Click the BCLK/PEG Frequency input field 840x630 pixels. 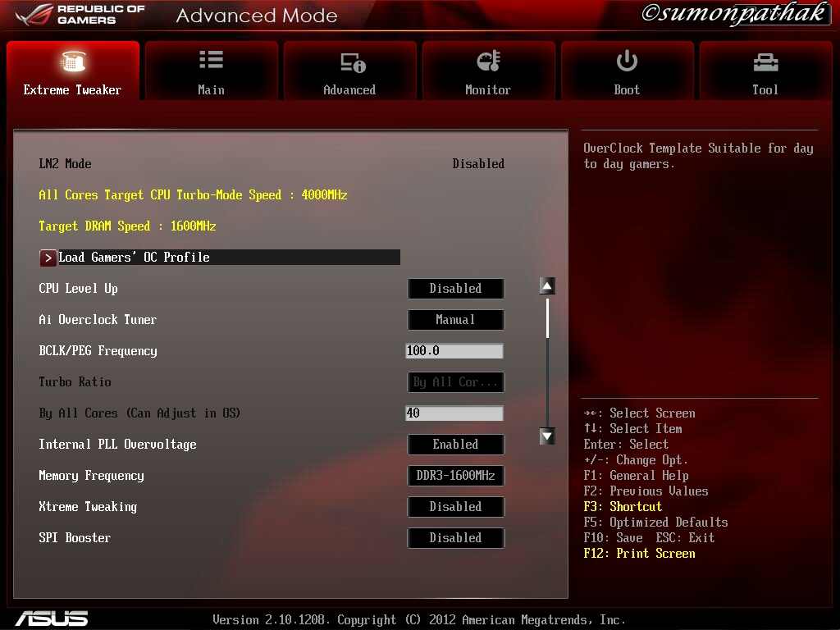click(x=454, y=351)
